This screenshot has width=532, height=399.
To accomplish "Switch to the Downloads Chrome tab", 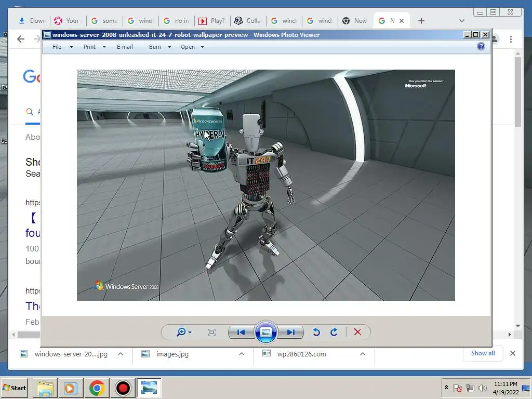I will [32, 21].
